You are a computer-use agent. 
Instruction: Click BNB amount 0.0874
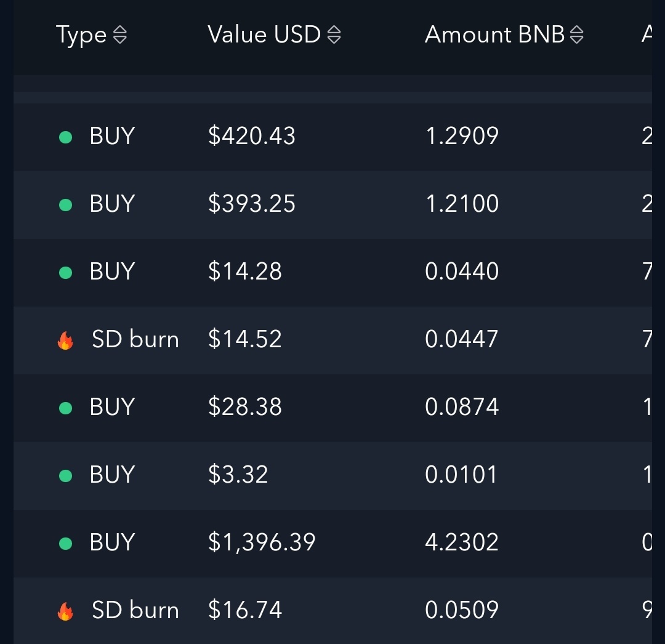point(462,406)
